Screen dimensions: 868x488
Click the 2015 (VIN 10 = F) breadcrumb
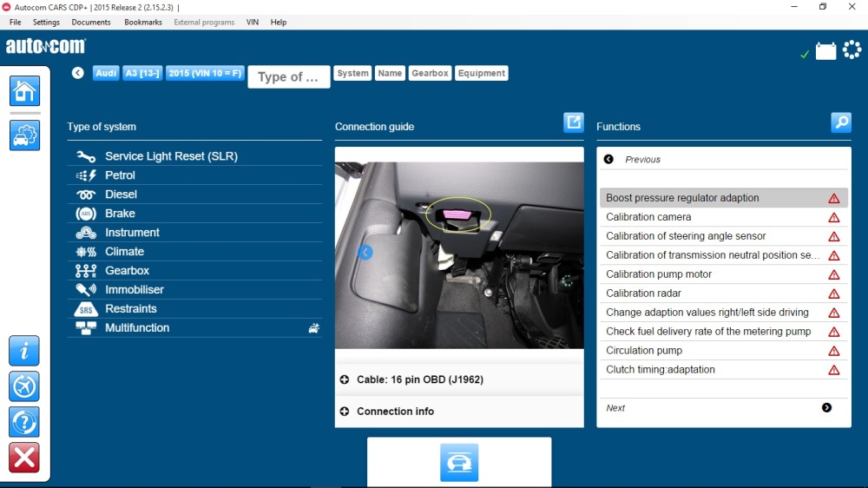click(205, 73)
